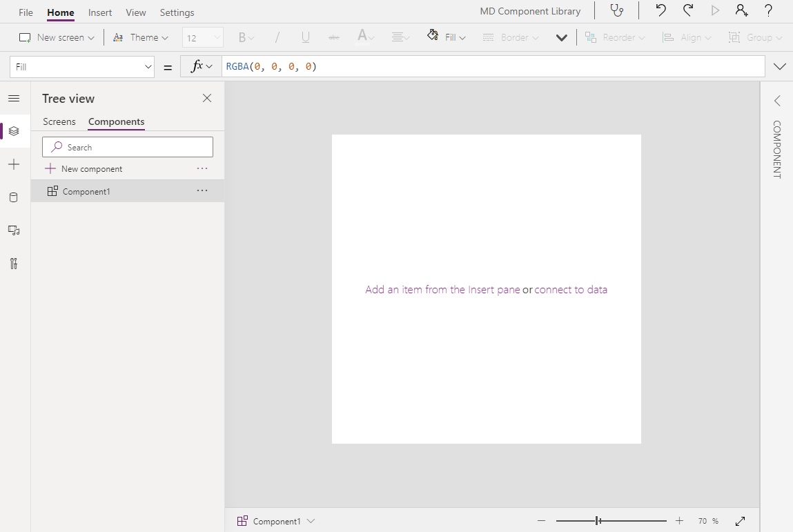
Task: Click the Redo arrow icon
Action: (x=688, y=11)
